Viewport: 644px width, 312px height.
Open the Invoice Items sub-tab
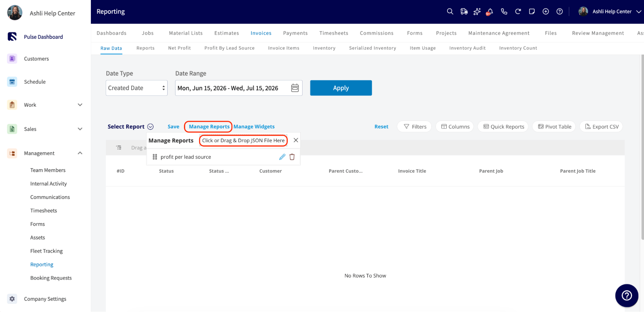(x=284, y=48)
